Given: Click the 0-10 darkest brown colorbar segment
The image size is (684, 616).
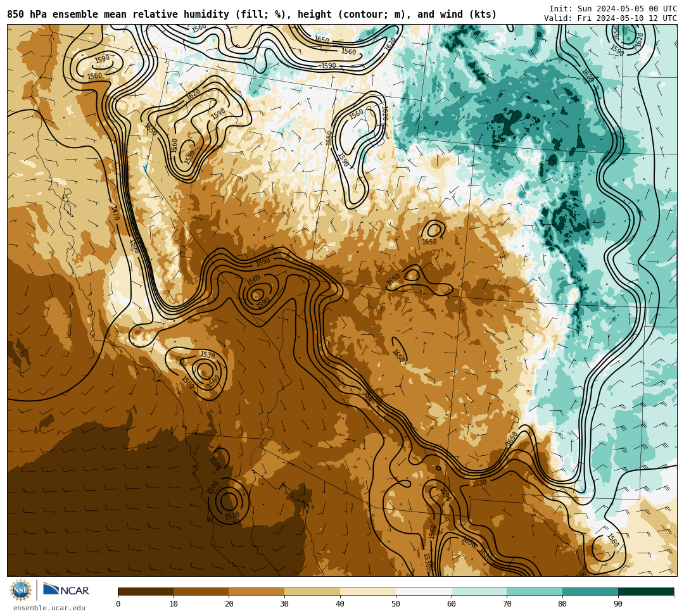Looking at the screenshot, I should (x=146, y=591).
